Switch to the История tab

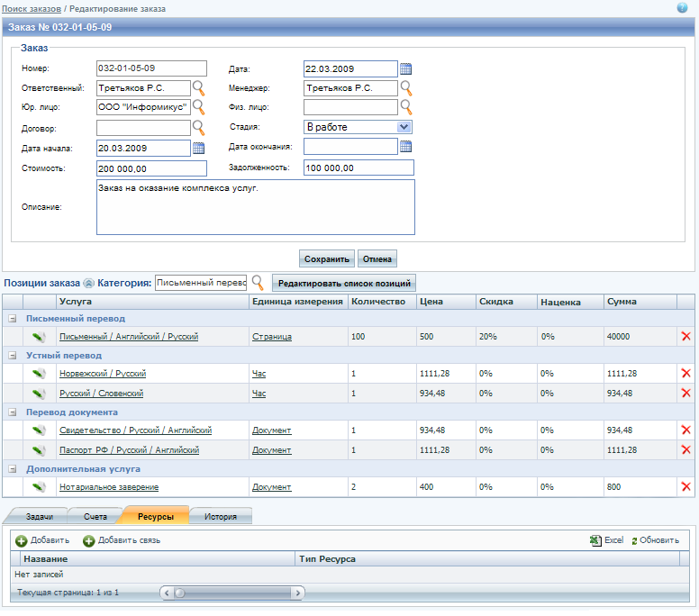[220, 517]
